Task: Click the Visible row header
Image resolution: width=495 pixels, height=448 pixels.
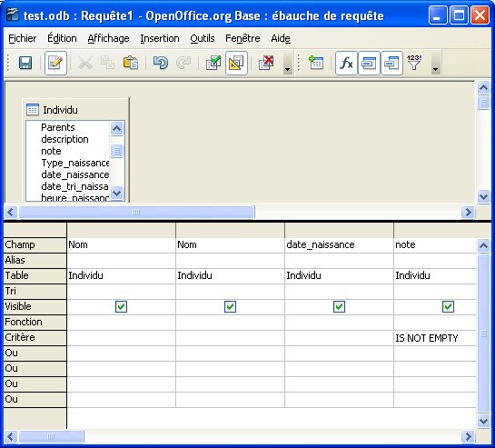Action: point(35,306)
